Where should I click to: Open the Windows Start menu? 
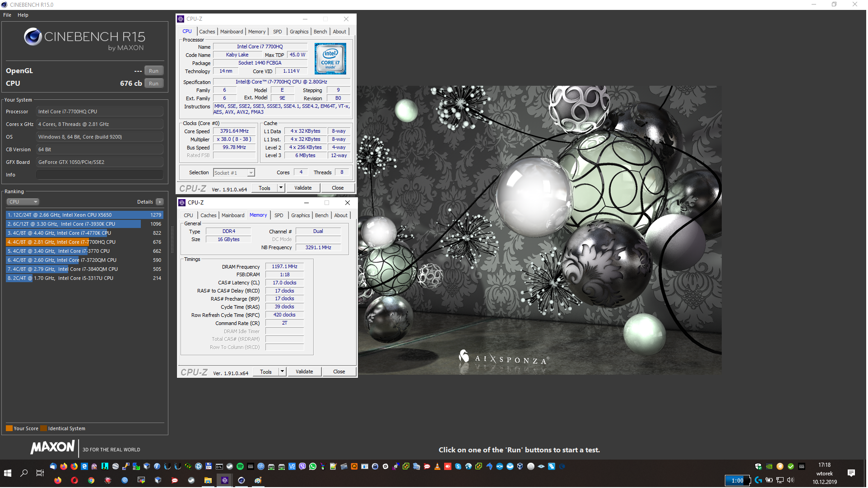8,474
